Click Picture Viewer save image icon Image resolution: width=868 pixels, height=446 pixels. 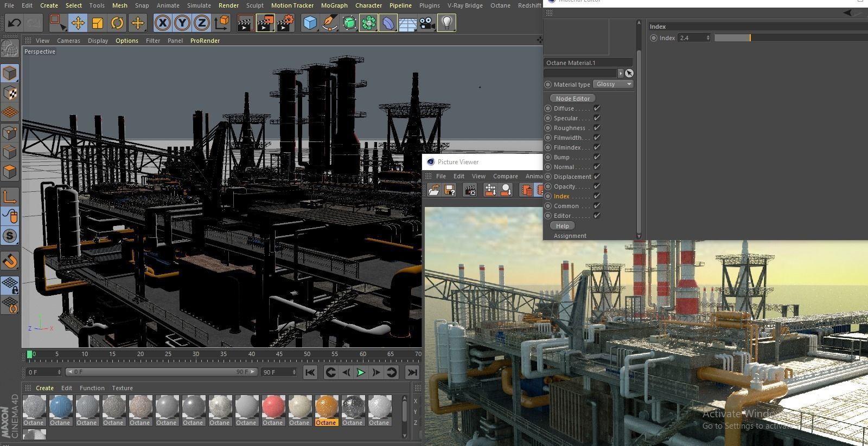pos(449,190)
